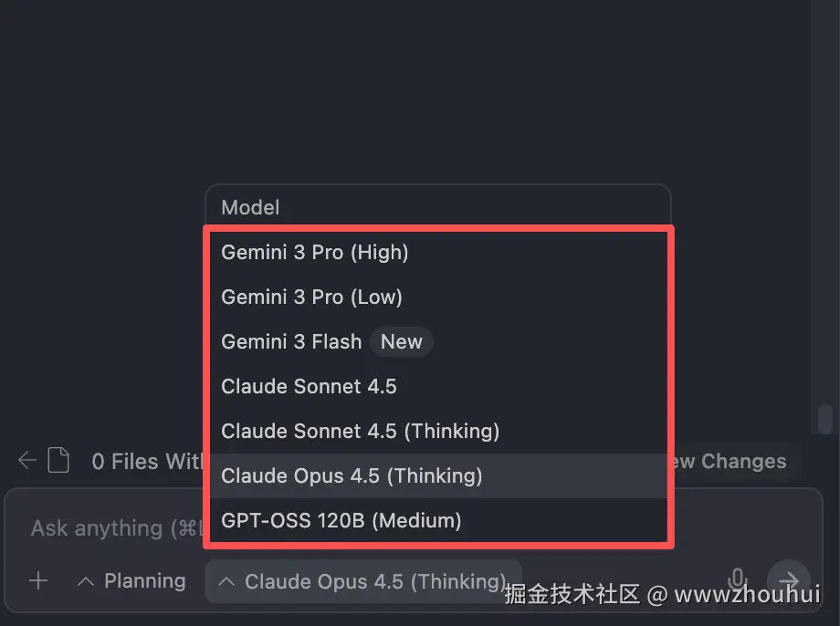Choose Claude Sonnet 4.5 (Thinking)

(x=360, y=431)
